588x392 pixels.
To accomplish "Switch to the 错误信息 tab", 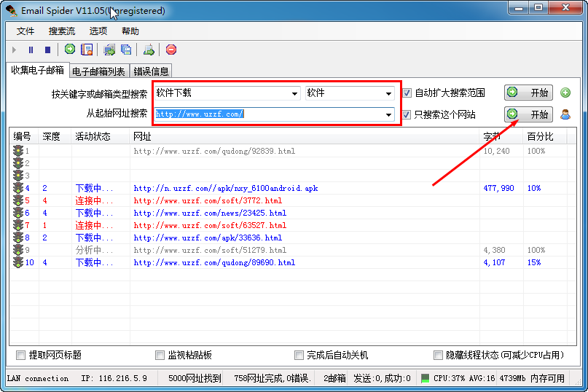I will point(151,71).
